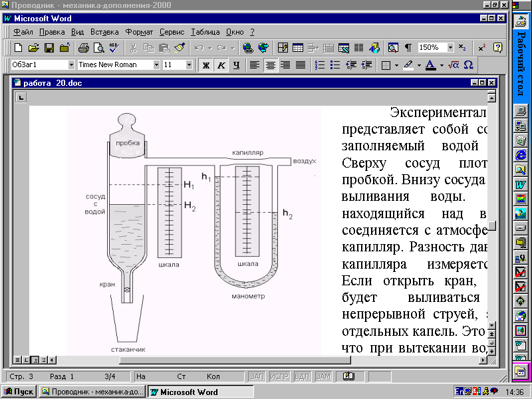Open the font color arrow

click(x=442, y=65)
